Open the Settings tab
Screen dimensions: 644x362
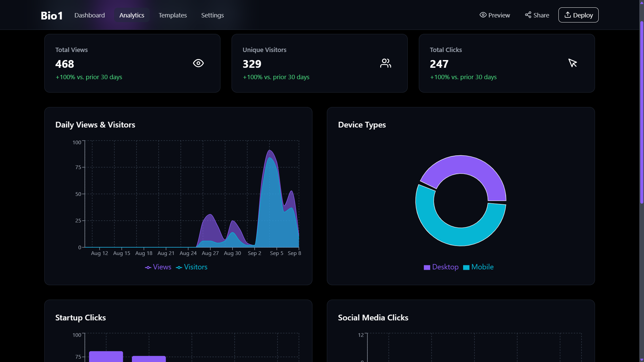(x=212, y=15)
